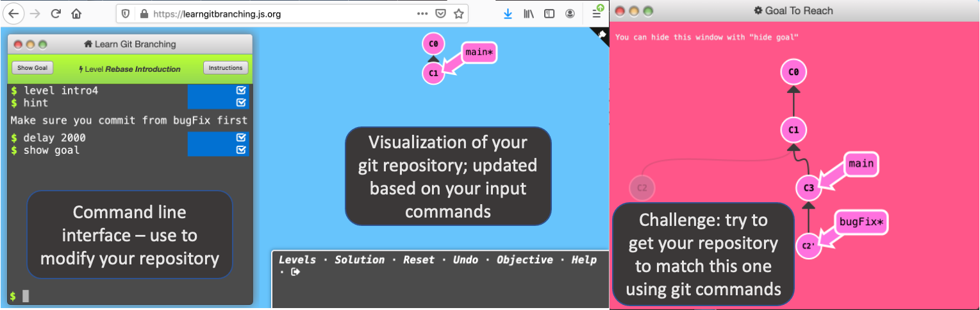Go to the browser home page icon

(x=76, y=13)
